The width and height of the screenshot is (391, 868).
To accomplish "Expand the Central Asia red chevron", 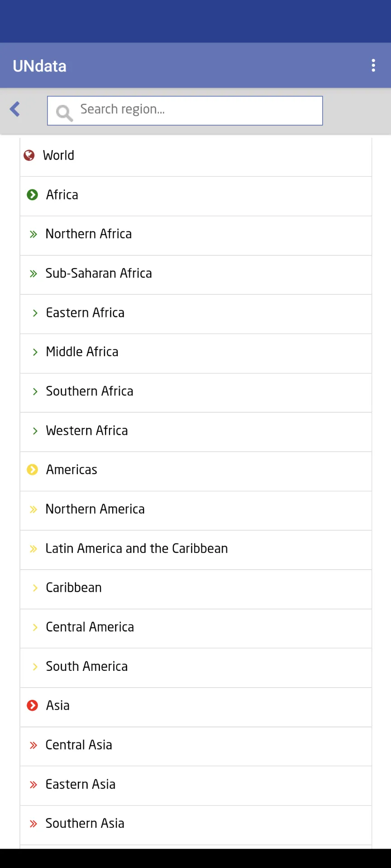I will coord(33,745).
